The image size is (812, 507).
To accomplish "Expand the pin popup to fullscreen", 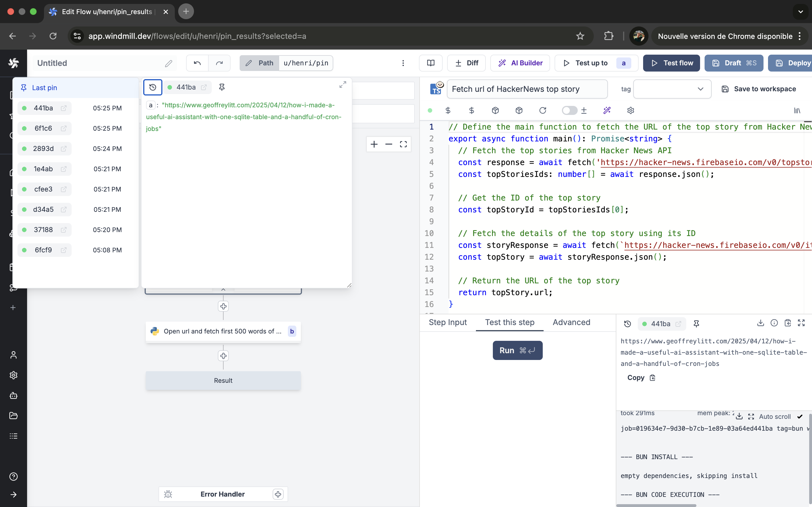I will pyautogui.click(x=343, y=85).
